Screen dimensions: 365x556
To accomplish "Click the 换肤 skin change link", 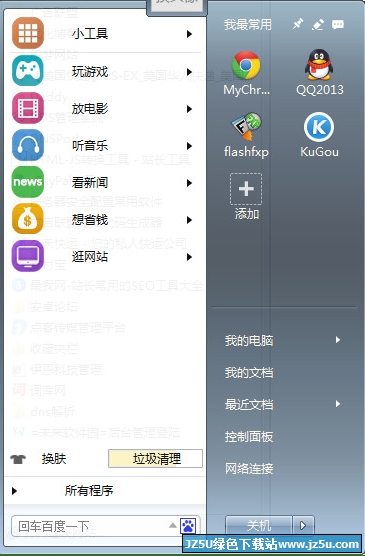I will [x=54, y=459].
